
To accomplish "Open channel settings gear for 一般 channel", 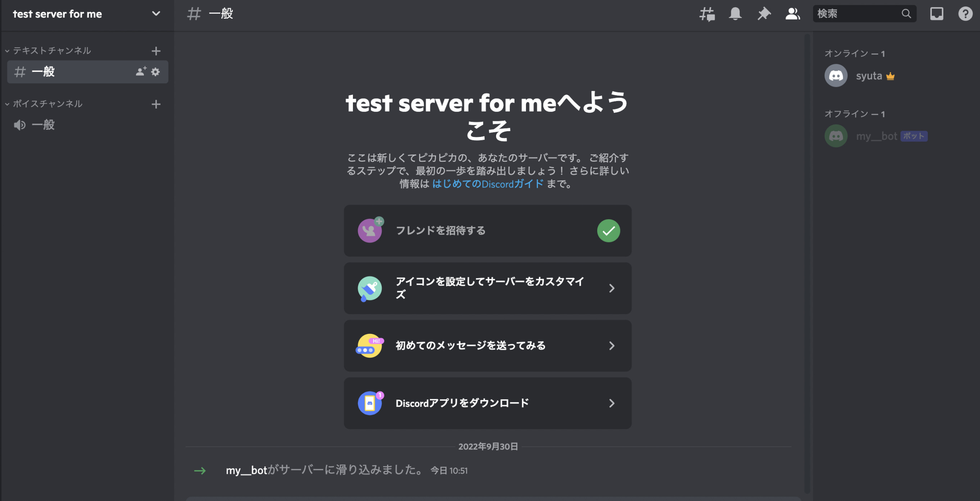I will tap(155, 72).
